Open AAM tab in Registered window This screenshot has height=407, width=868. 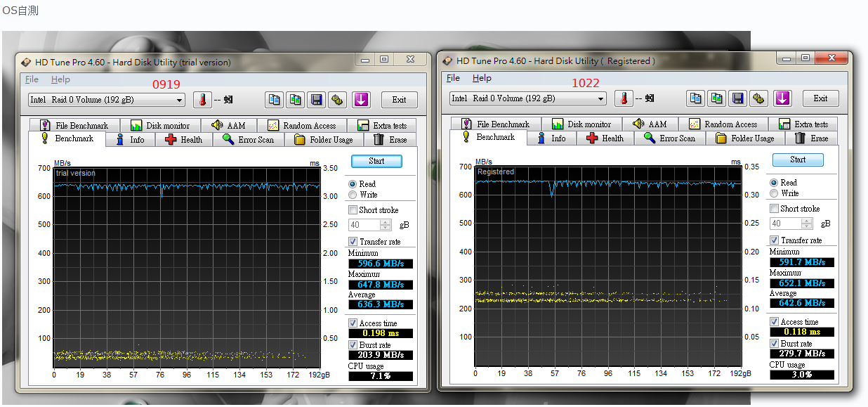pyautogui.click(x=650, y=124)
